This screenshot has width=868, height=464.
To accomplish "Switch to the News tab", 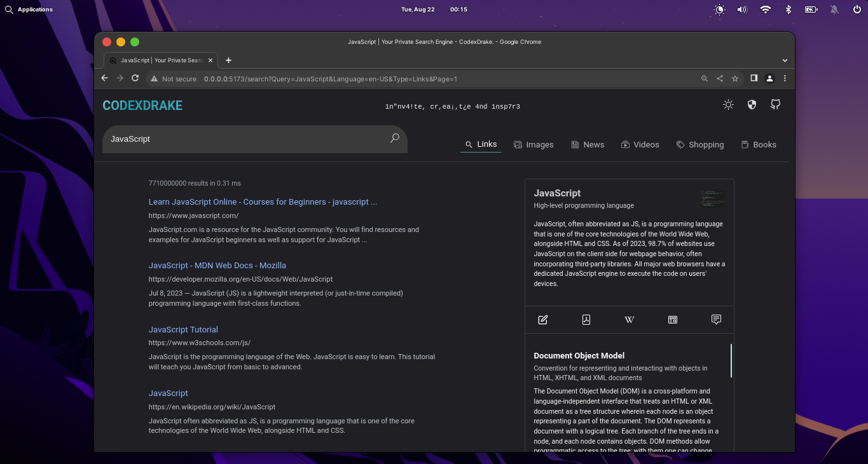I will click(588, 145).
